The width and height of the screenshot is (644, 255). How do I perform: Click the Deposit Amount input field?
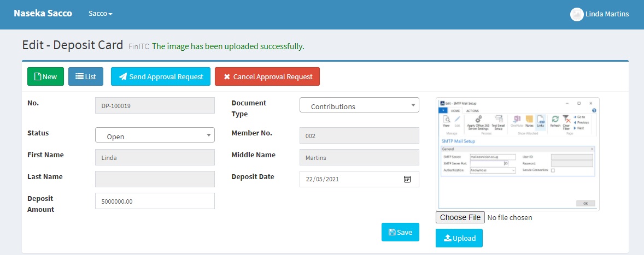pyautogui.click(x=155, y=201)
